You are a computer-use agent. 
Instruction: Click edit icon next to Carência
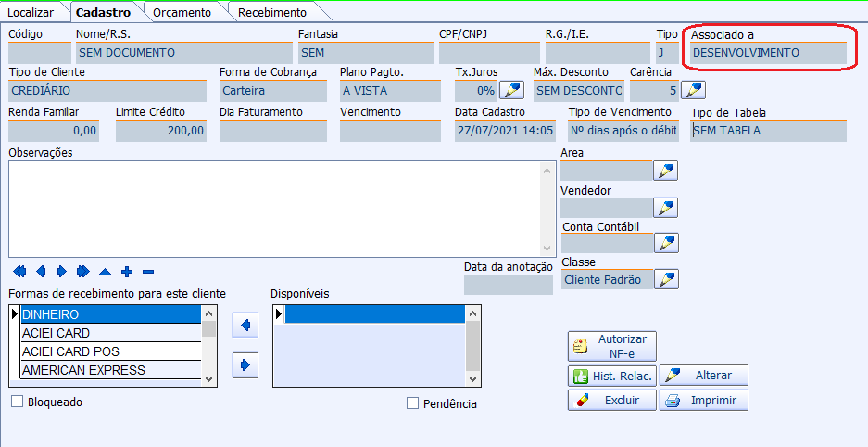pyautogui.click(x=693, y=91)
